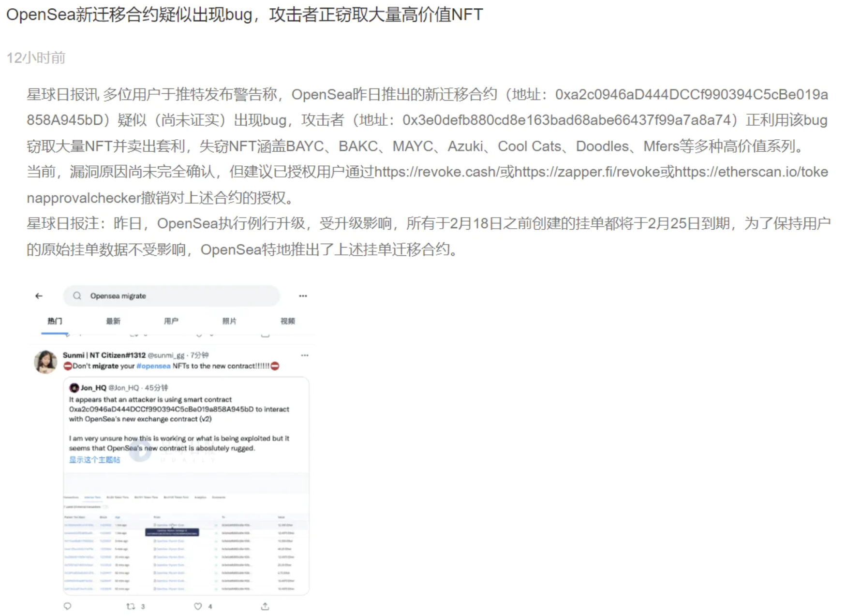The image size is (846, 616).
Task: Click the quoted tweet text 'It appears that an attacker'
Action: [150, 400]
